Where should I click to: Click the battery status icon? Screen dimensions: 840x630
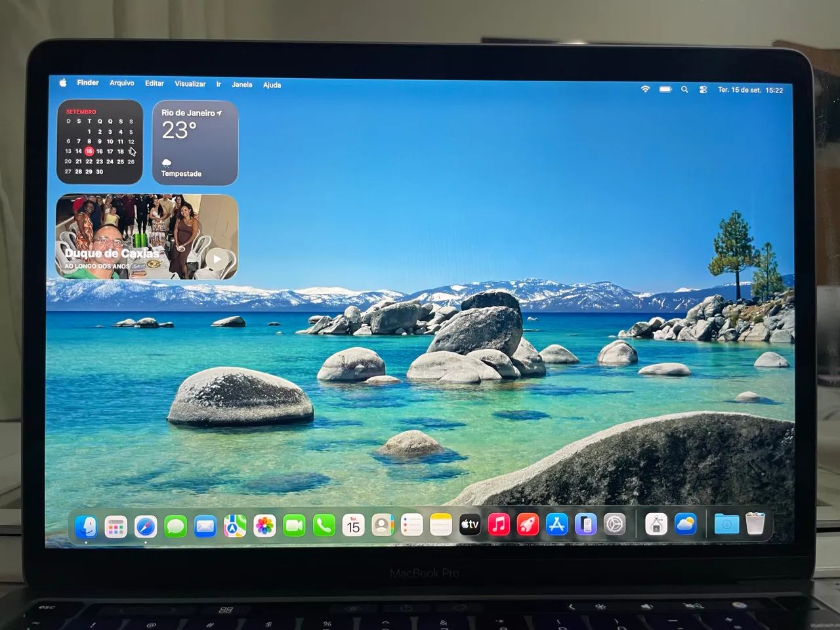(665, 89)
